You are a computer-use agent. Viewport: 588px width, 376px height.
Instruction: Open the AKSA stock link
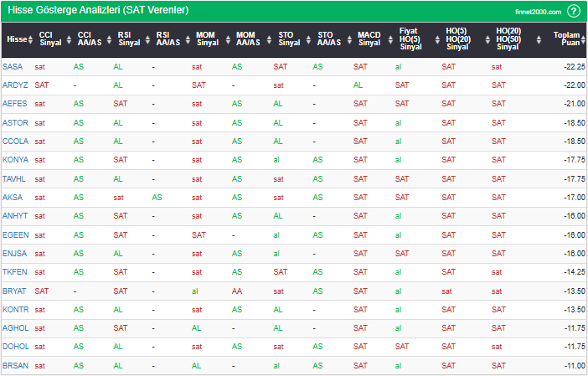pos(13,197)
